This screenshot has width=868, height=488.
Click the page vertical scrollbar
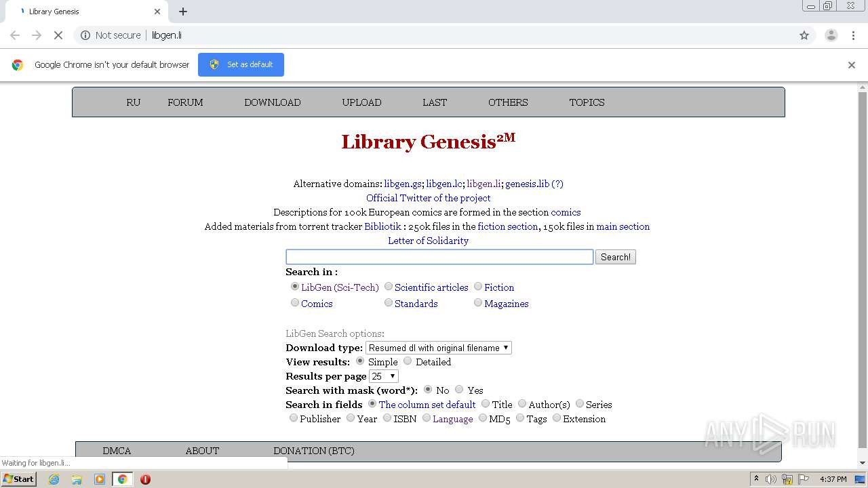point(863,271)
